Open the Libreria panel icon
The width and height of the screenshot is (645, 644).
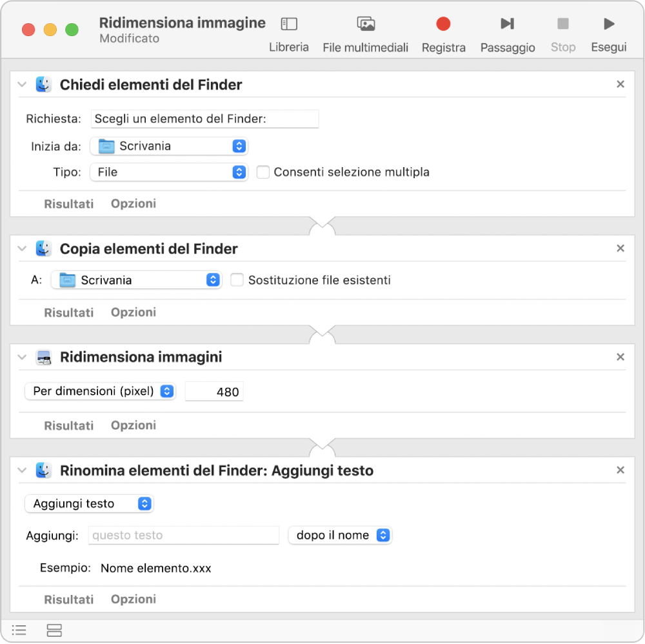click(288, 25)
